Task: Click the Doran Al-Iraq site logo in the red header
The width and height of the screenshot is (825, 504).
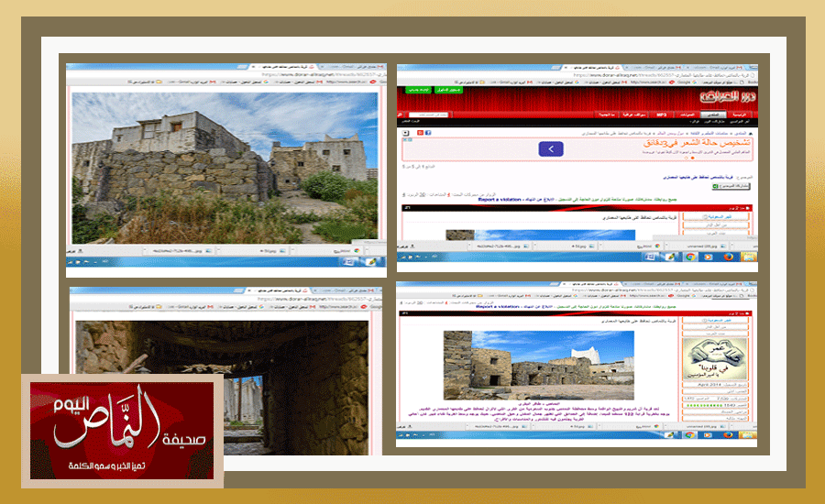Action: click(724, 96)
